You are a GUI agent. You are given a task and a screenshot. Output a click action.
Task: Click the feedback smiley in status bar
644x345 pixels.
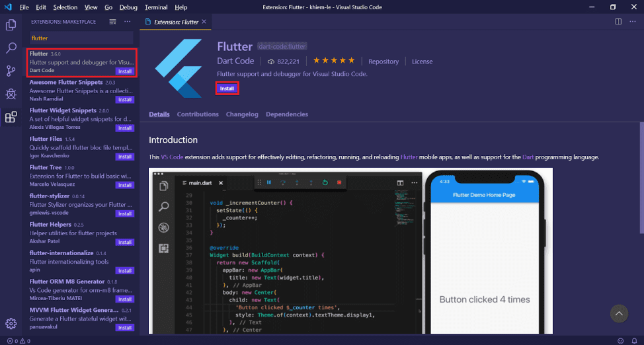620,341
